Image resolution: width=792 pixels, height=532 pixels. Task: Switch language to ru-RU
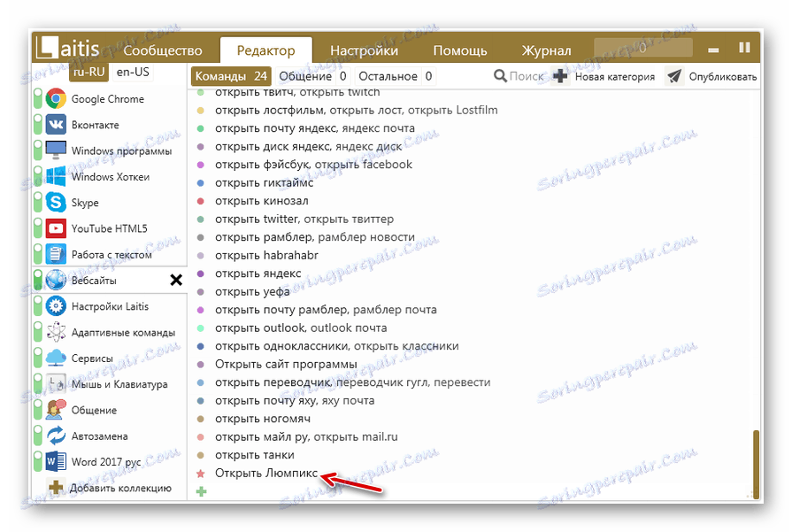coord(88,72)
